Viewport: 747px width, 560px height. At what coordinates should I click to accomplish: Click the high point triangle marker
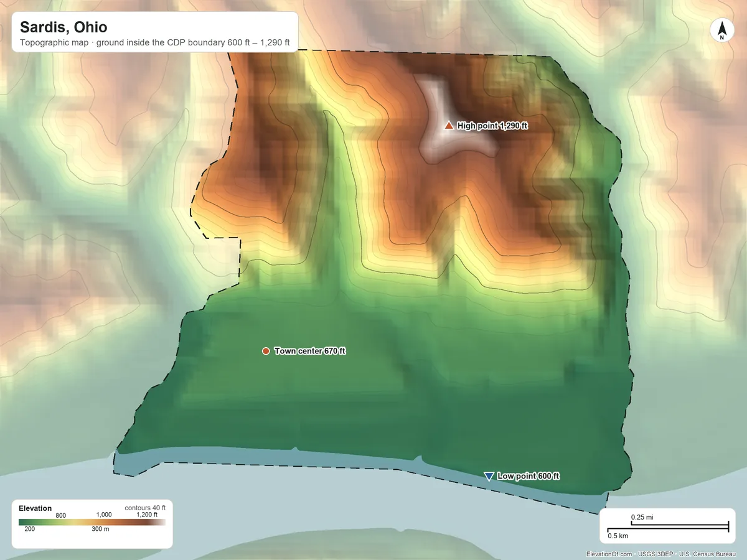click(449, 125)
